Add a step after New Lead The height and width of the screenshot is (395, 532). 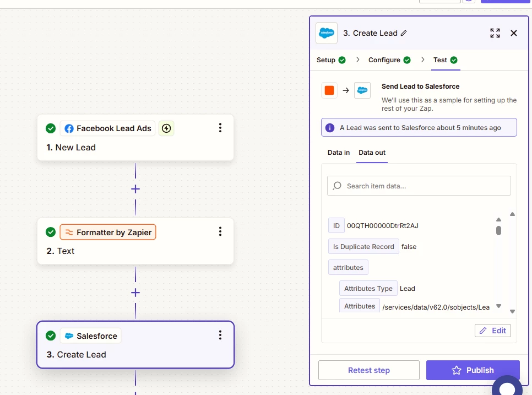[x=135, y=189]
